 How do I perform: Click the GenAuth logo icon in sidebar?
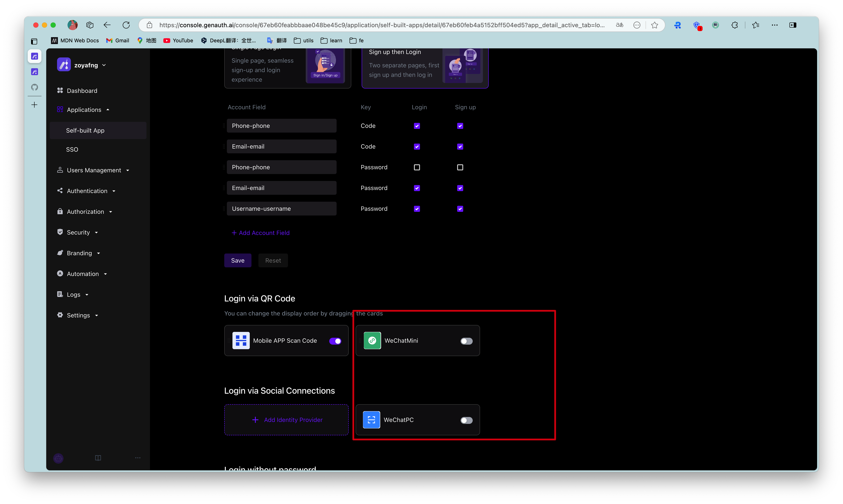pyautogui.click(x=64, y=65)
